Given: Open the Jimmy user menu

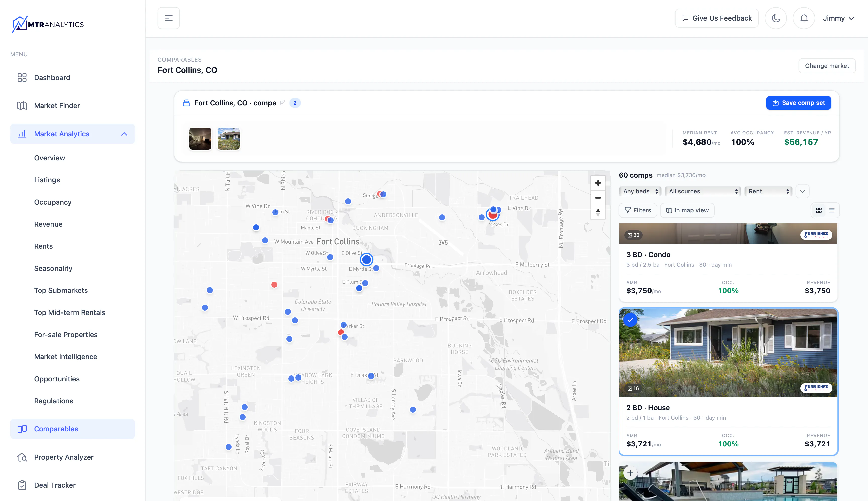Looking at the screenshot, I should point(838,18).
